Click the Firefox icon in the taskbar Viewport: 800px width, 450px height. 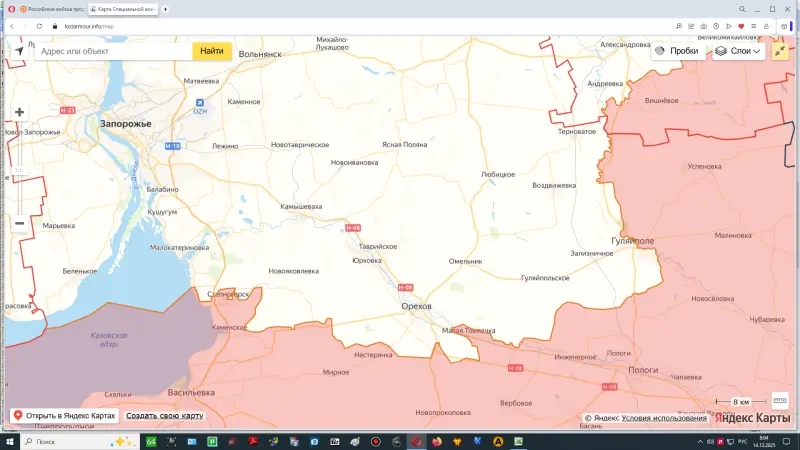(x=437, y=441)
